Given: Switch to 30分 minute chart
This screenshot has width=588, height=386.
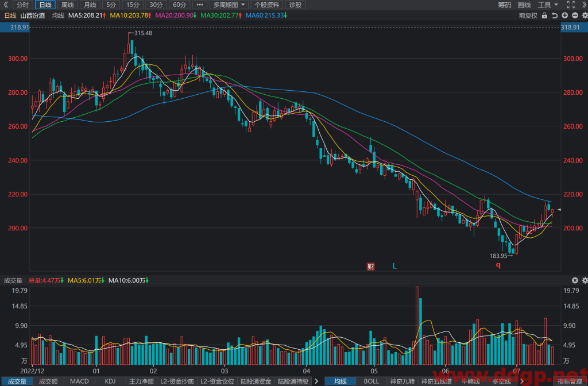Looking at the screenshot, I should (x=156, y=5).
